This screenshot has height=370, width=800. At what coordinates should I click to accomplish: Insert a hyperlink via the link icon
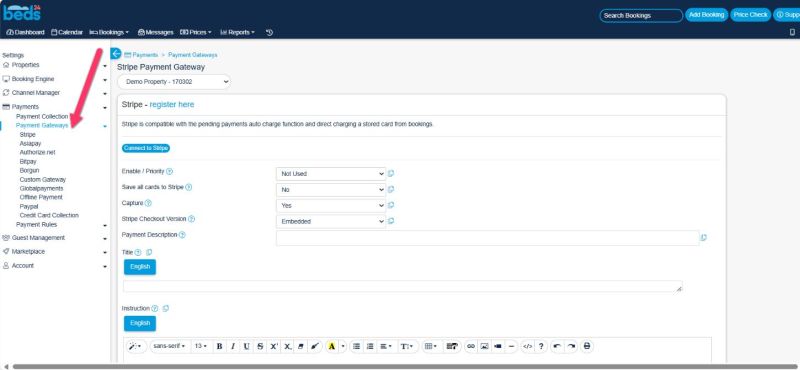pos(471,346)
